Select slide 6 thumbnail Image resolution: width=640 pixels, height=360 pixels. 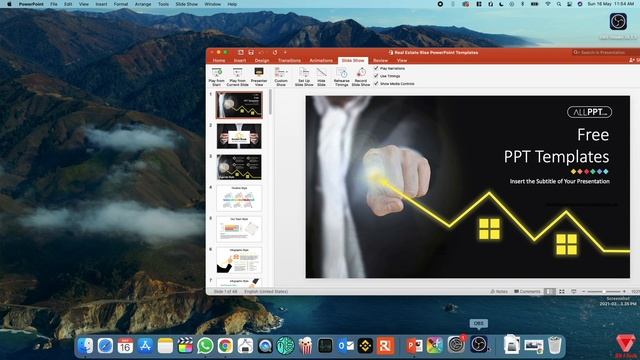pos(239,260)
